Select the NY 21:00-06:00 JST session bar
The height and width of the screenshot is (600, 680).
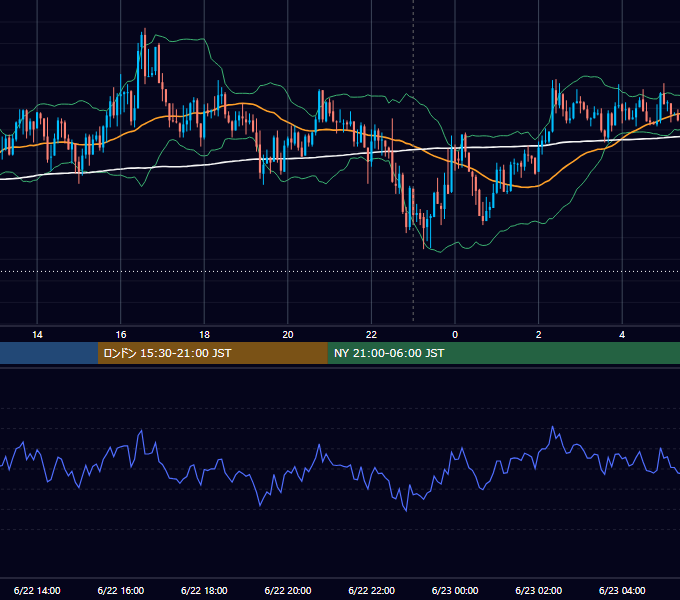coord(503,353)
